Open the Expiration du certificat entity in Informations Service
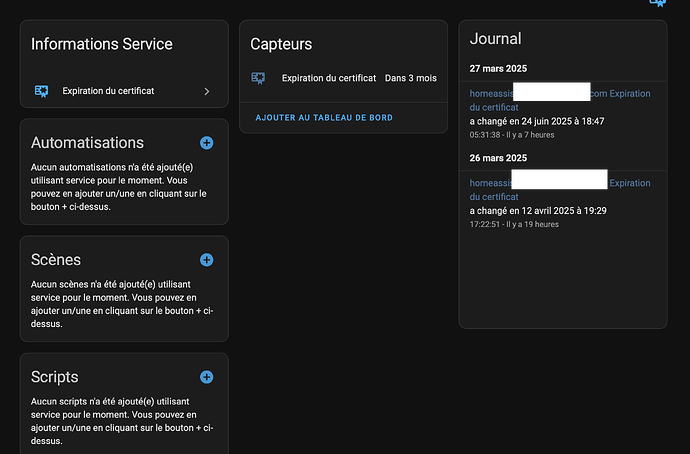Image resolution: width=690 pixels, height=454 pixels. tap(124, 91)
